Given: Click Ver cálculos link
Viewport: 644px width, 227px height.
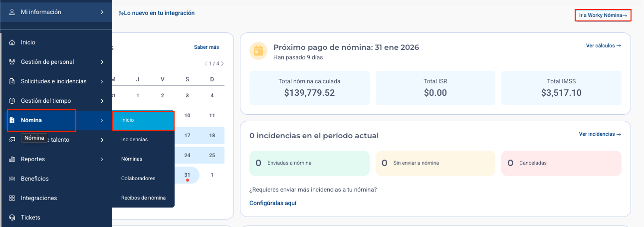Looking at the screenshot, I should [x=604, y=46].
